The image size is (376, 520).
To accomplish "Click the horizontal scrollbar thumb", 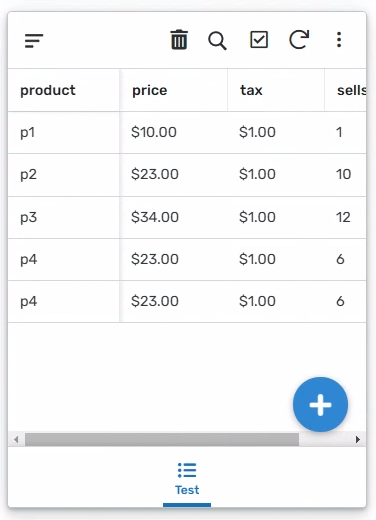I will pos(162,439).
